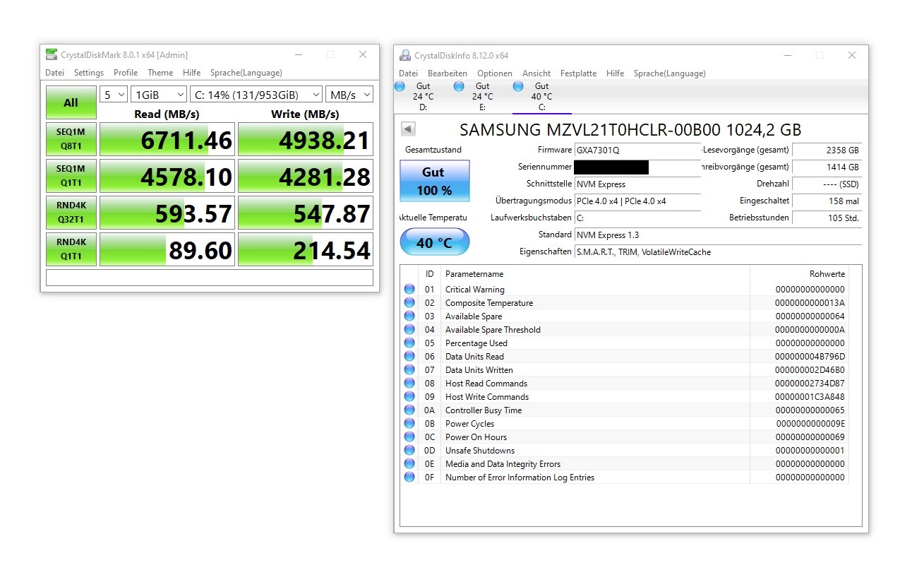Open Optionen menu in CrystalDiskInfo
Screen dimensions: 924x575
coord(495,73)
